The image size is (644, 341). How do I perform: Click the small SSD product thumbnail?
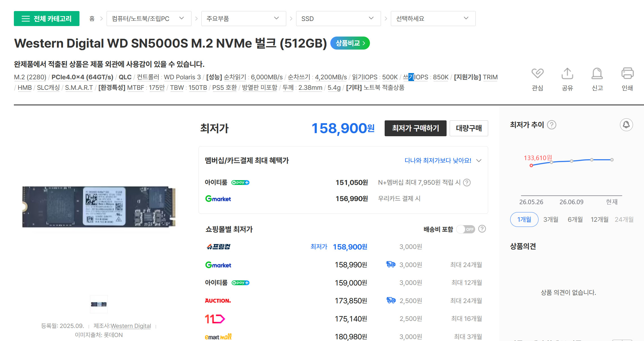point(99,304)
